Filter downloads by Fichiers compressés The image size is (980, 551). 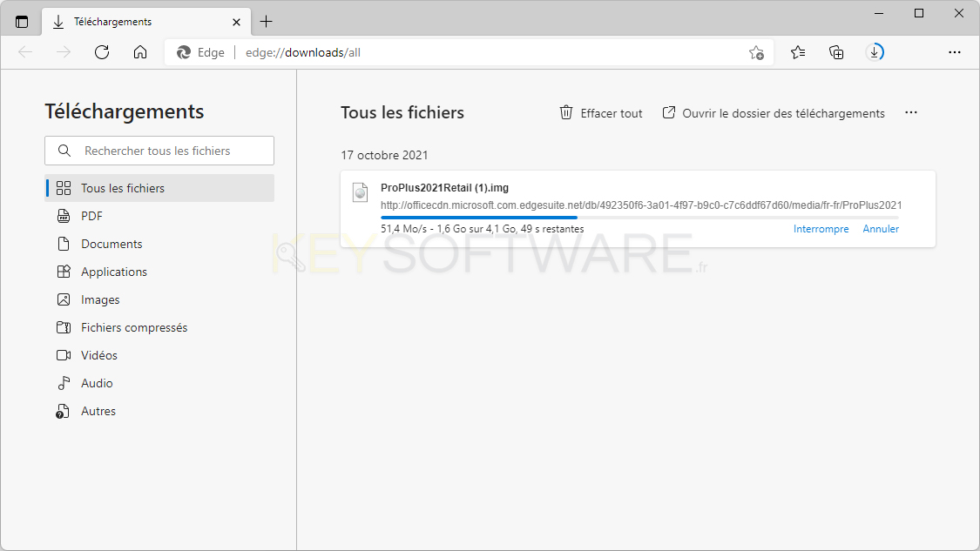click(x=159, y=327)
